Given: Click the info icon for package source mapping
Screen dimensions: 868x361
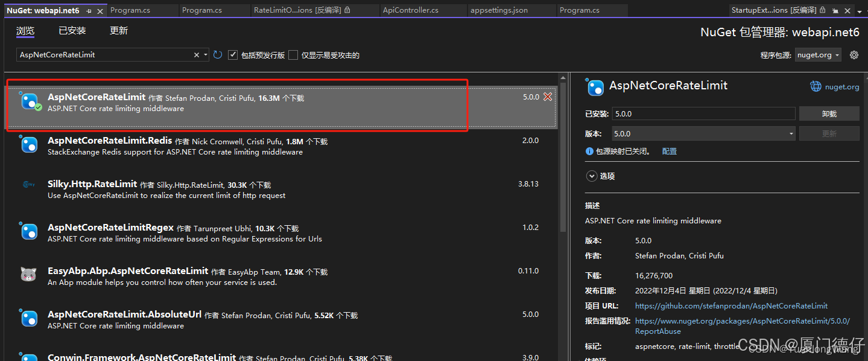Looking at the screenshot, I should coord(589,152).
